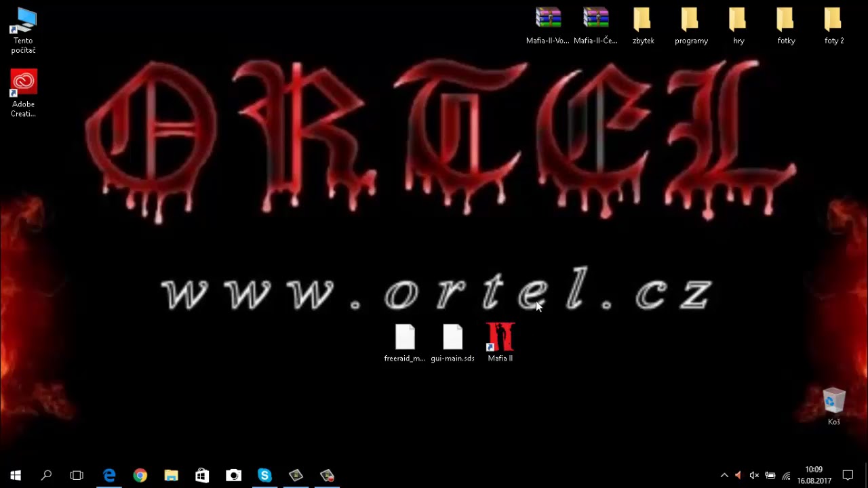The width and height of the screenshot is (868, 488).
Task: Select the gui-main.sds file
Action: 452,344
